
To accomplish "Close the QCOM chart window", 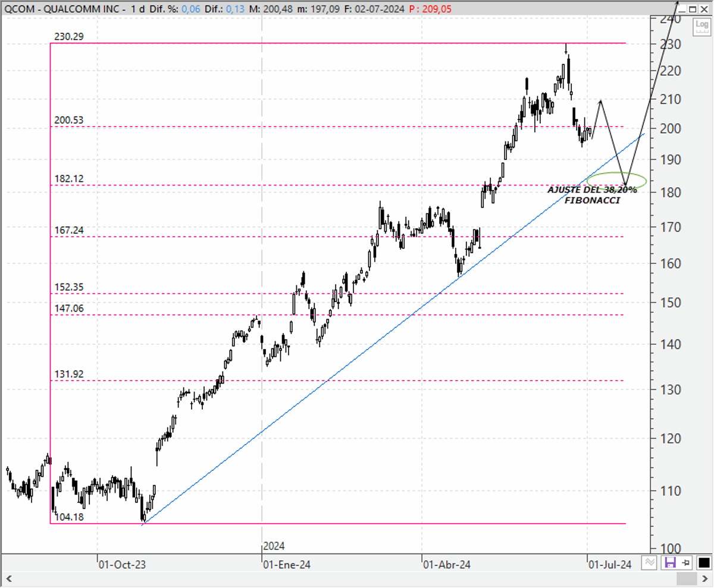I will 704,9.
